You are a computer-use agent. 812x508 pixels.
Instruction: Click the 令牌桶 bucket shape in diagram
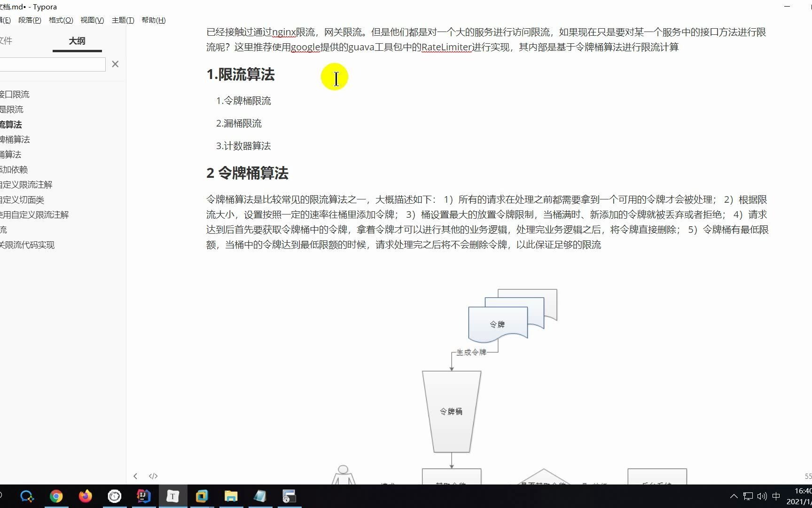coord(452,412)
